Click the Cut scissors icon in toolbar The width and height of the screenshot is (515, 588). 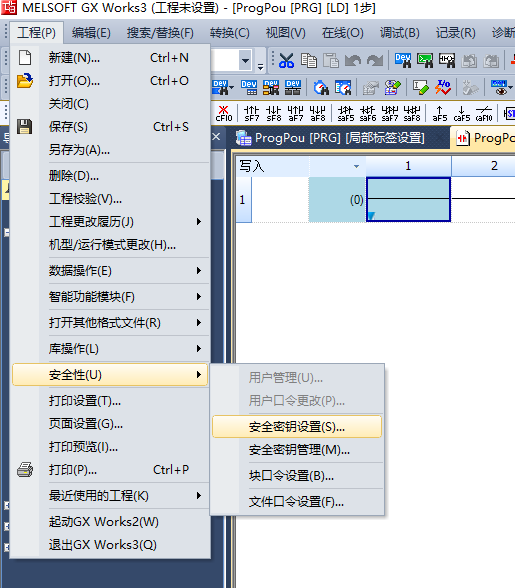[286, 61]
